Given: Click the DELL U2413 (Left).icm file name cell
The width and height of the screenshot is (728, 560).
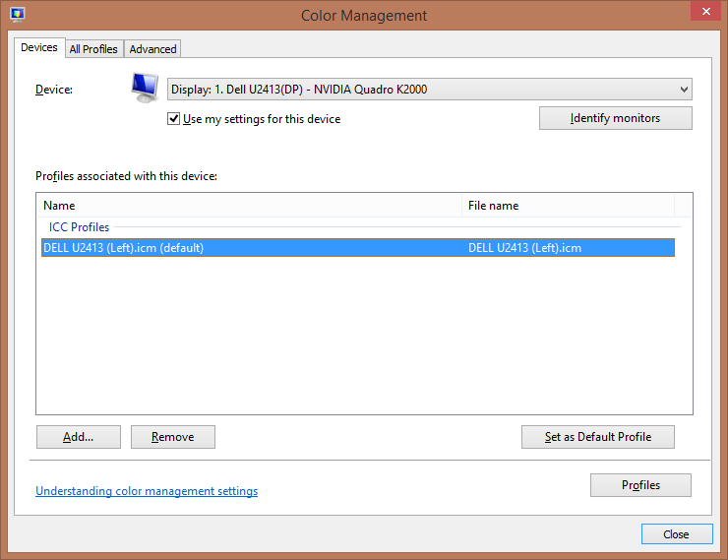Looking at the screenshot, I should pyautogui.click(x=524, y=248).
